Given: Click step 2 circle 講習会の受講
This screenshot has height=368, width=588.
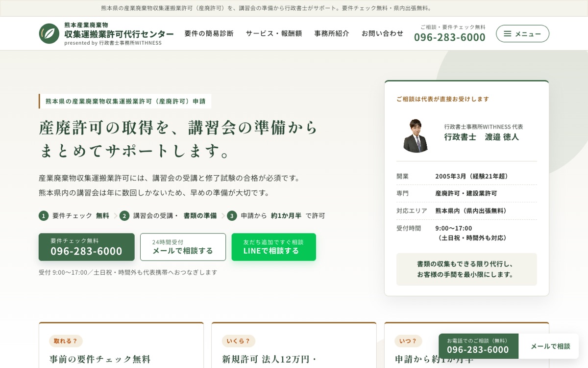Looking at the screenshot, I should (x=124, y=215).
